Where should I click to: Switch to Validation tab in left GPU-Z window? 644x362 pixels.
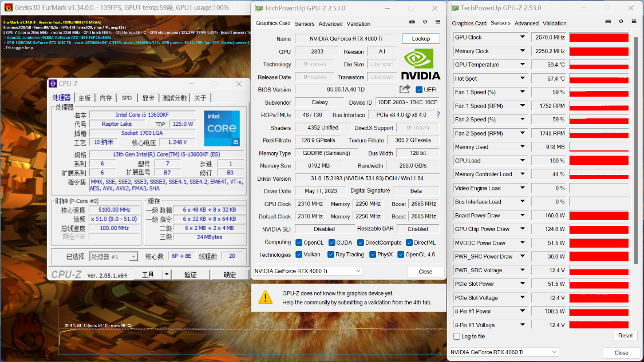pyautogui.click(x=358, y=24)
